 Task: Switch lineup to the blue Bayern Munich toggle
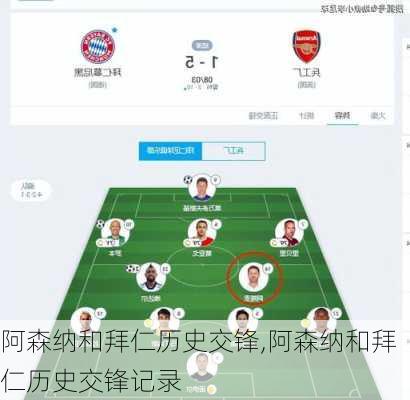[170, 151]
